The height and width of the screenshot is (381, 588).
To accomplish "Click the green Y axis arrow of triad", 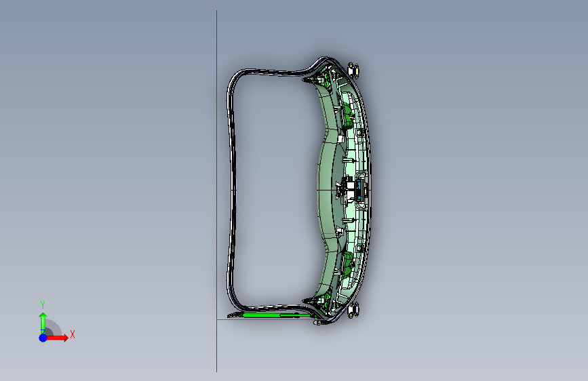I will (x=43, y=323).
